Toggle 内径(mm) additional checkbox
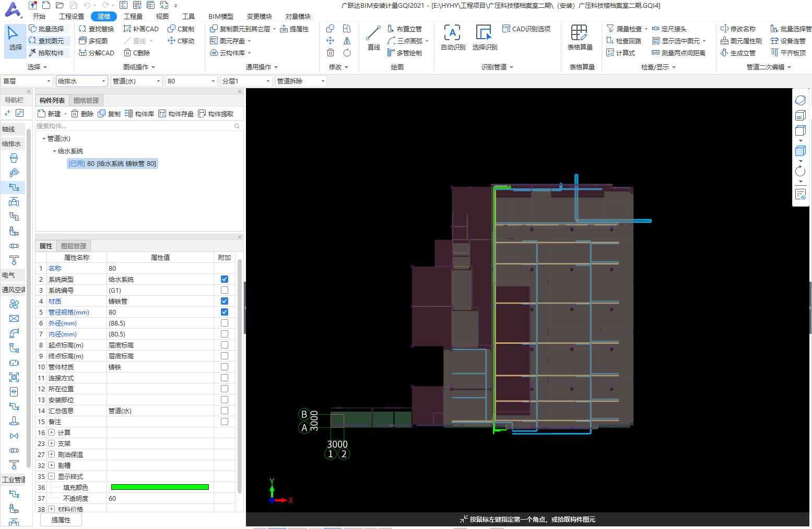The image size is (812, 529). pyautogui.click(x=225, y=334)
